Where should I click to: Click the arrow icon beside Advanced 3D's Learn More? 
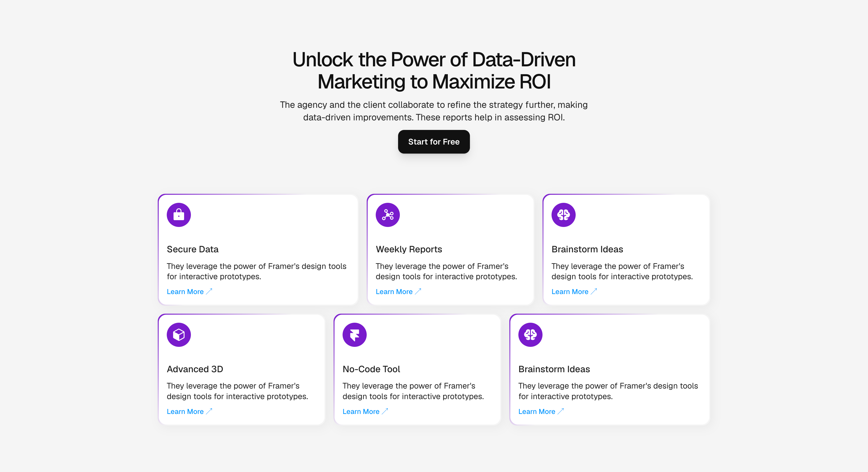coord(209,411)
